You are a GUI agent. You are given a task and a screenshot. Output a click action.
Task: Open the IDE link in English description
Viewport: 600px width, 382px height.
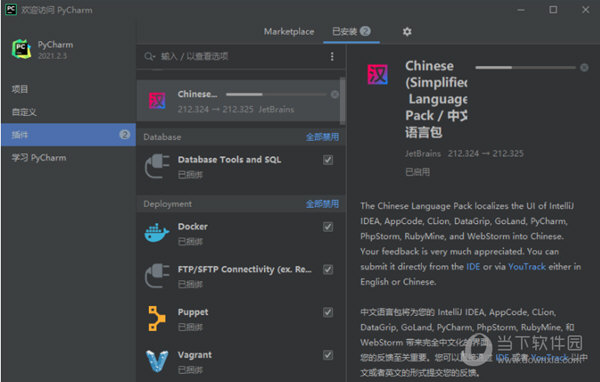pos(473,266)
